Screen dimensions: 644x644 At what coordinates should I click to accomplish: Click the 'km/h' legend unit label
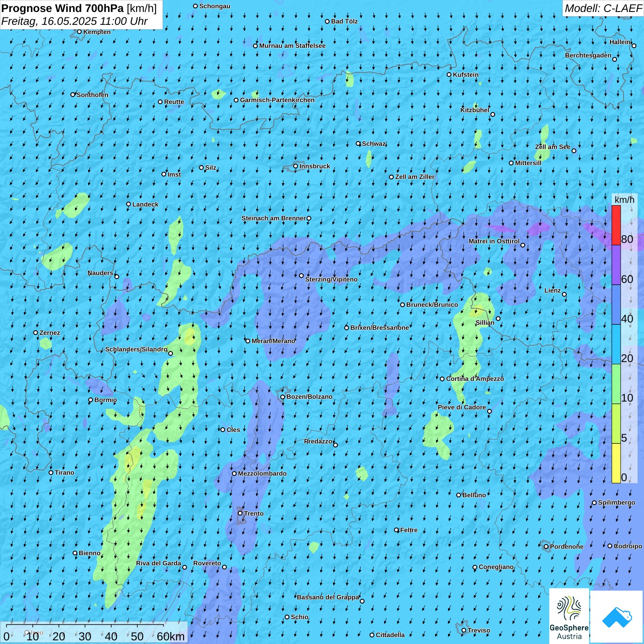click(x=624, y=200)
